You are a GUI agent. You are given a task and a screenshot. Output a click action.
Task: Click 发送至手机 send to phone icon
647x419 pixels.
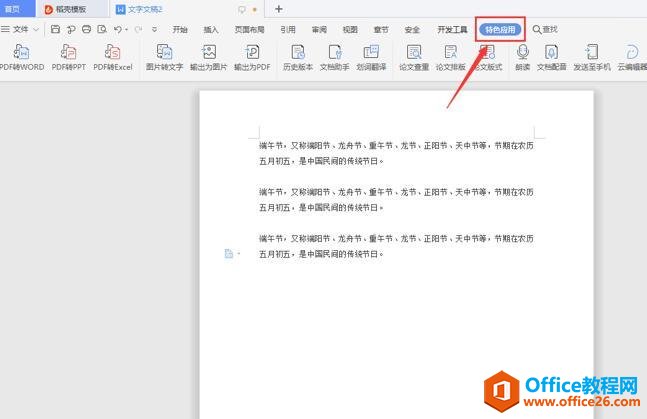tap(592, 52)
